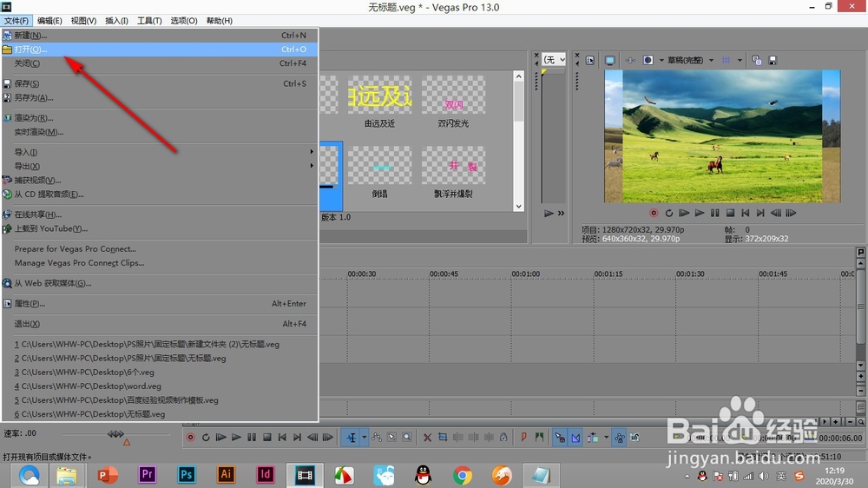Insert a marker with the orange flag icon
868x488 pixels.
point(523,438)
